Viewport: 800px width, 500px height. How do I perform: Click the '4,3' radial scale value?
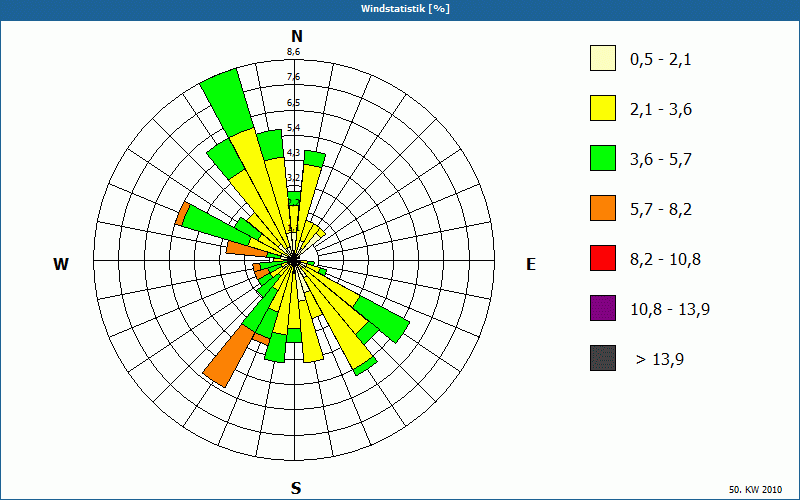[x=293, y=153]
